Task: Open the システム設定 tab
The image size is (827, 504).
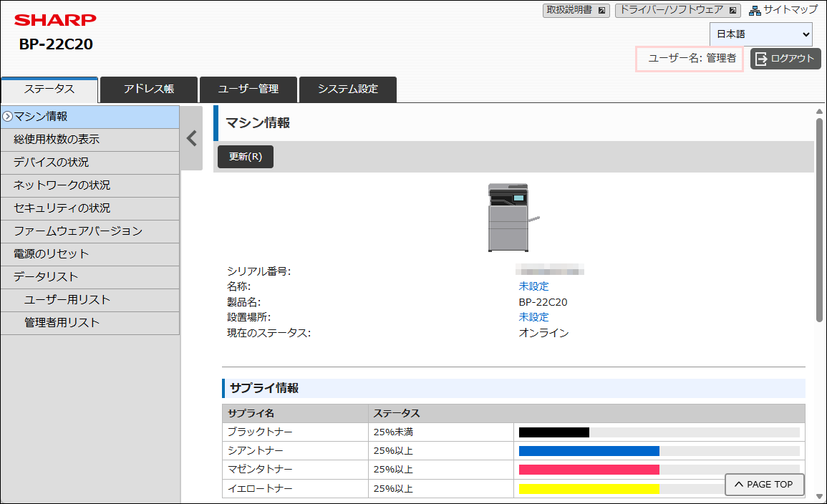Action: coord(348,89)
